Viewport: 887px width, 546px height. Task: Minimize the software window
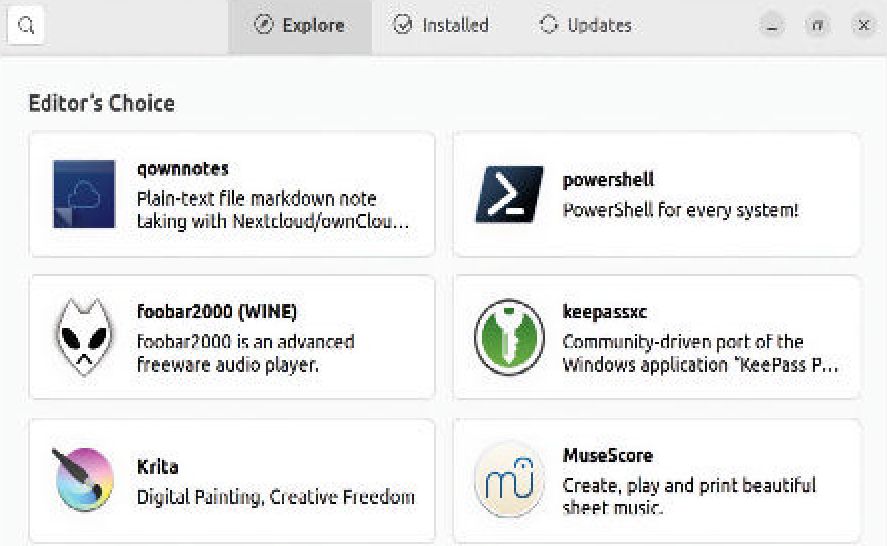[x=772, y=25]
